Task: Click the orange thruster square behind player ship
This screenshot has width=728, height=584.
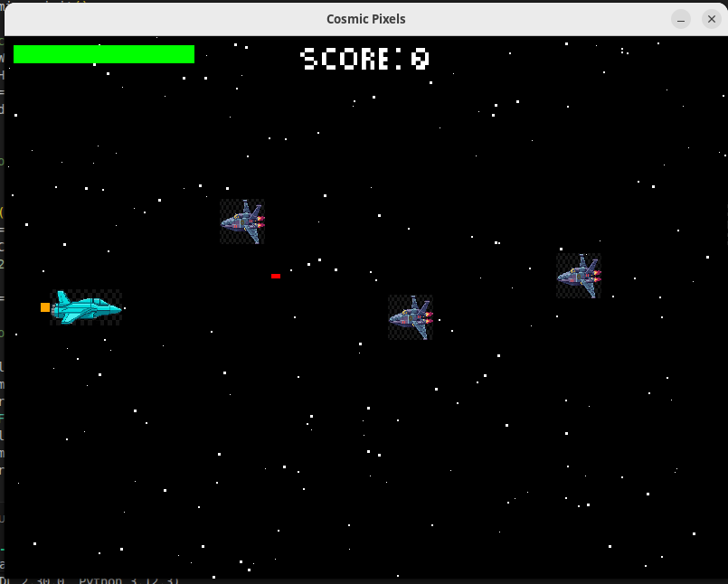Action: click(45, 307)
